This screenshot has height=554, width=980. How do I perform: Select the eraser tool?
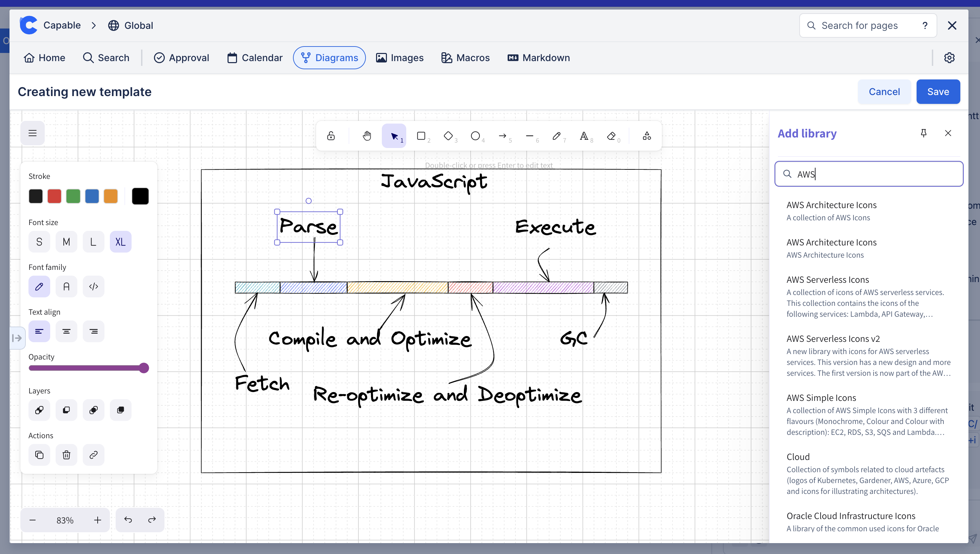pos(610,135)
